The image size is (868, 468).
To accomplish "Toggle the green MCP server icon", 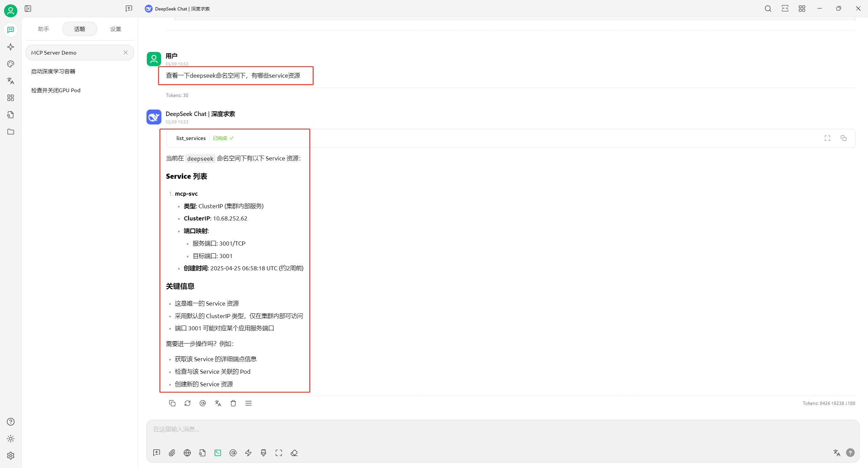I will point(218,453).
